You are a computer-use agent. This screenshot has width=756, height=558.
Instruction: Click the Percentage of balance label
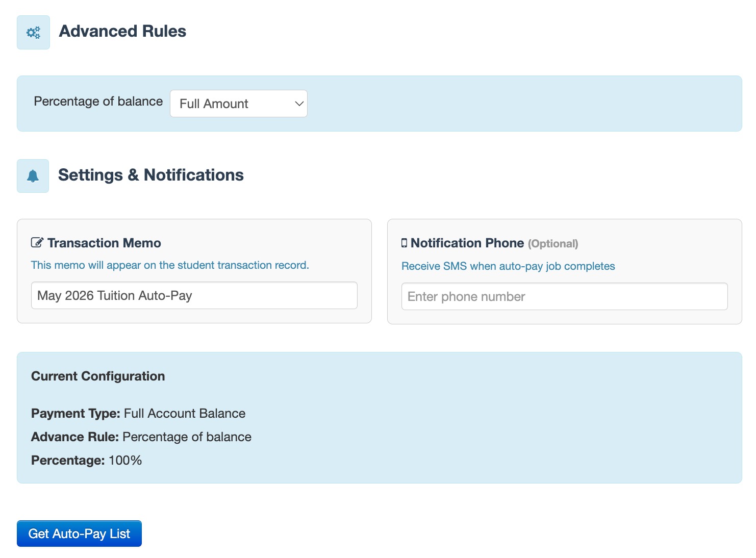(98, 102)
